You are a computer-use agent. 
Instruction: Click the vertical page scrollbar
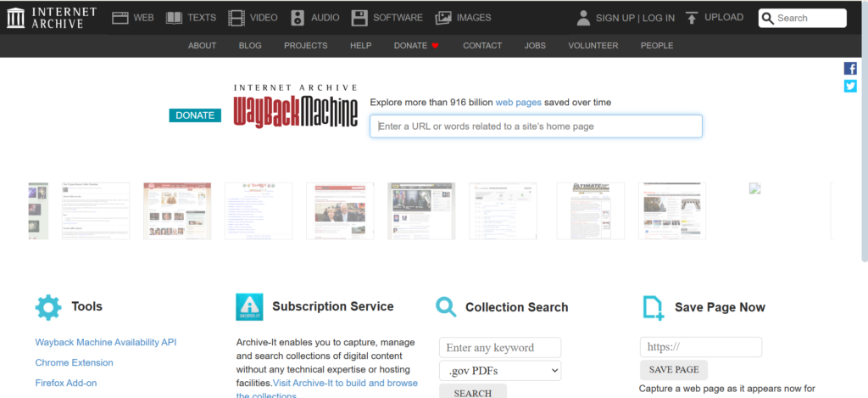(865, 131)
